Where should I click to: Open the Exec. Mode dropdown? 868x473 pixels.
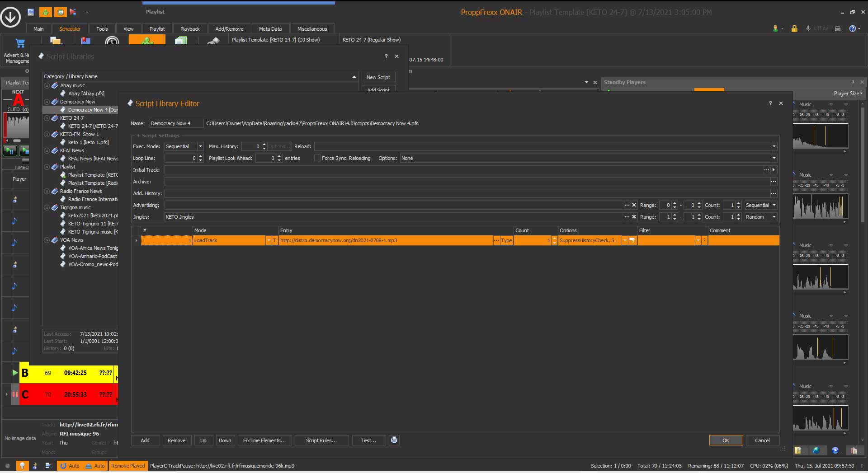(200, 146)
